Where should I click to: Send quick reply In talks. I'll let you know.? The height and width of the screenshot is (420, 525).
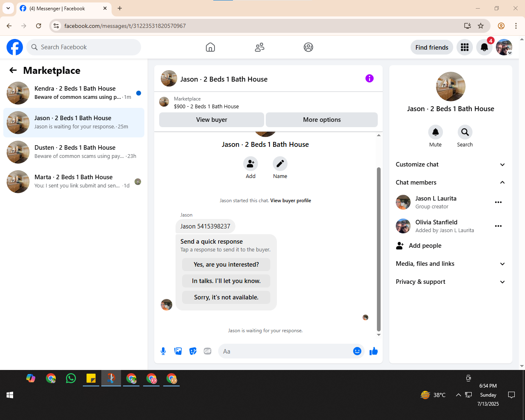click(226, 281)
